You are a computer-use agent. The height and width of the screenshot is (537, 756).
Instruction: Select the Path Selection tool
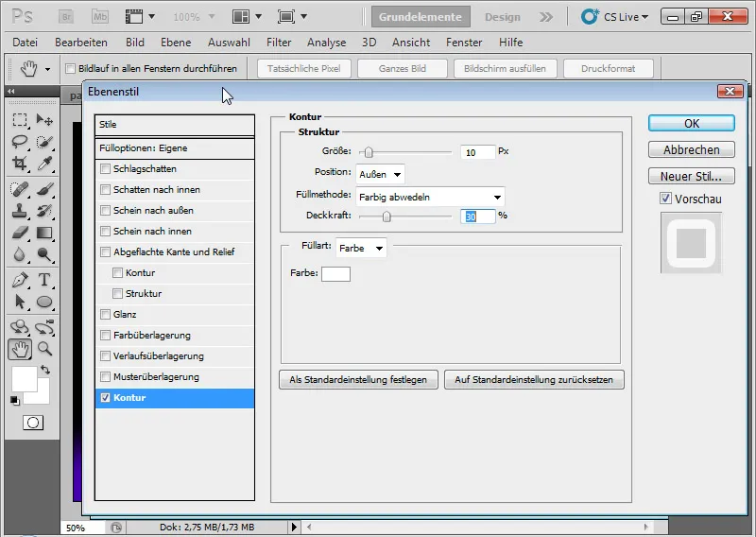tap(20, 302)
